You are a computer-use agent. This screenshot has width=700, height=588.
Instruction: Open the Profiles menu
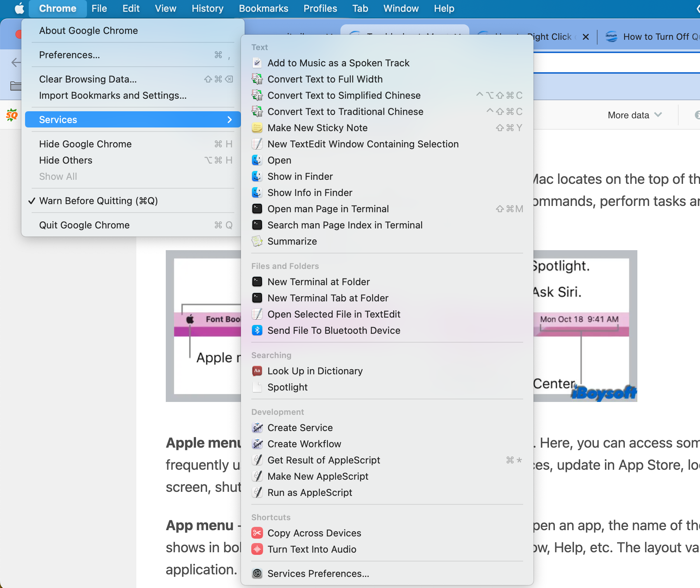(x=320, y=8)
